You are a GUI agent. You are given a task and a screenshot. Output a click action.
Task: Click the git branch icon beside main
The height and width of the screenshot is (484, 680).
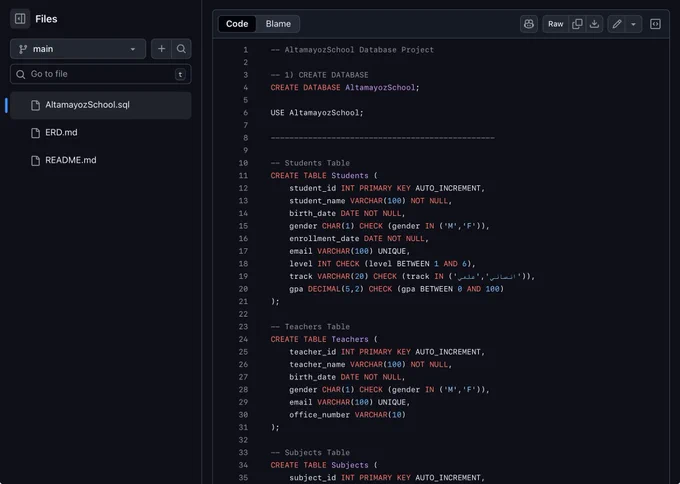[x=23, y=49]
